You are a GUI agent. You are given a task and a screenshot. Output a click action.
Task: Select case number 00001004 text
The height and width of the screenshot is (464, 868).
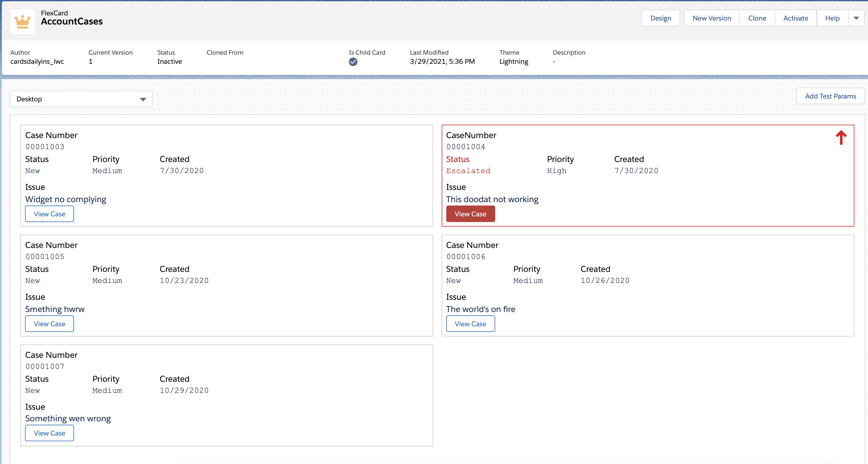point(466,147)
